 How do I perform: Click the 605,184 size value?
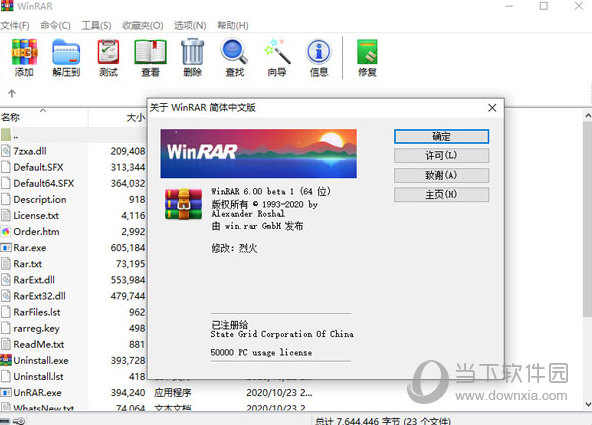click(128, 248)
